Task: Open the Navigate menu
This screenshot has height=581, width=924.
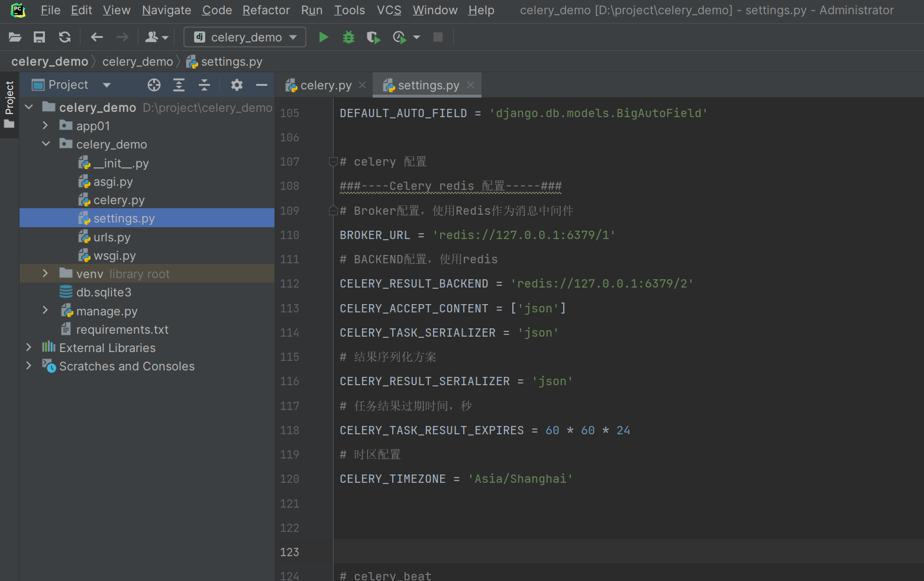Action: [x=167, y=10]
